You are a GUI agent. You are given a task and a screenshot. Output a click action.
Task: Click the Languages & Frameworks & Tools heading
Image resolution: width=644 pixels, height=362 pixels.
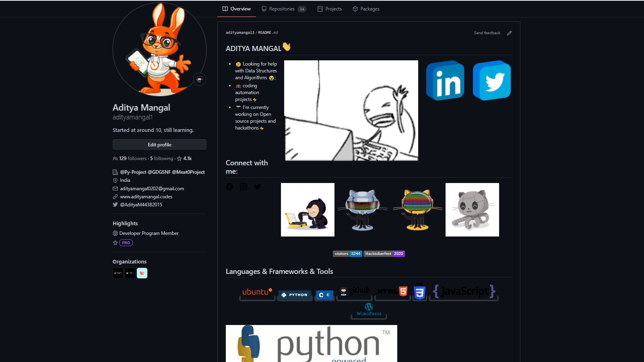pos(279,271)
